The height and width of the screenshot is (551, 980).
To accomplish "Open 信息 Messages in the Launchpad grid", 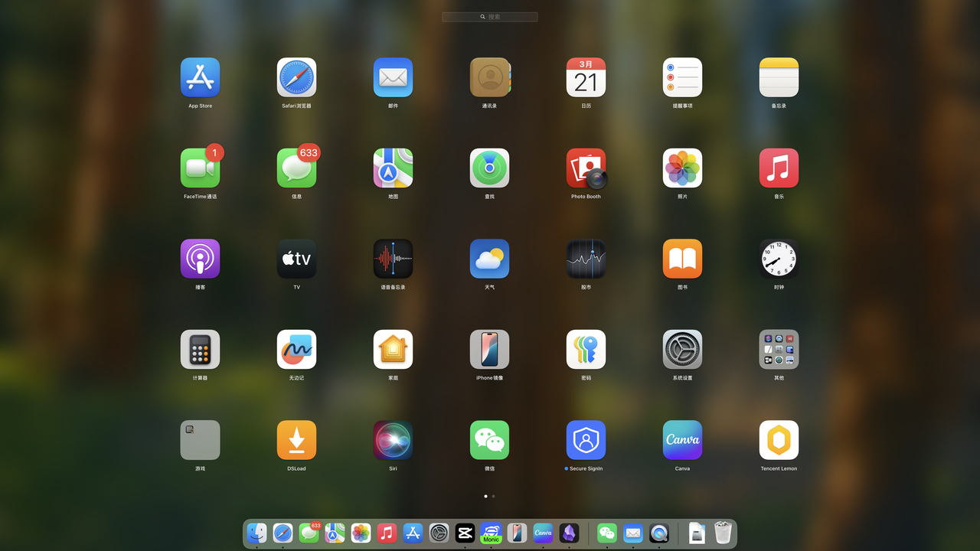I will point(296,168).
